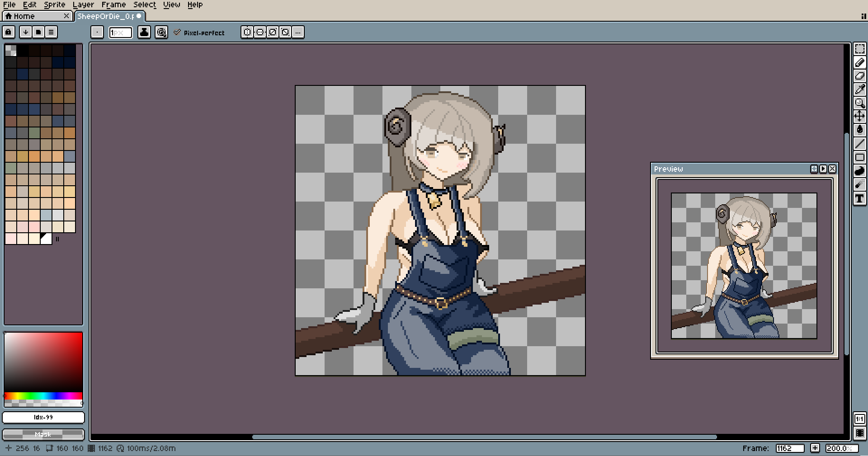Open the brush type selector
The width and height of the screenshot is (868, 456).
click(x=97, y=32)
